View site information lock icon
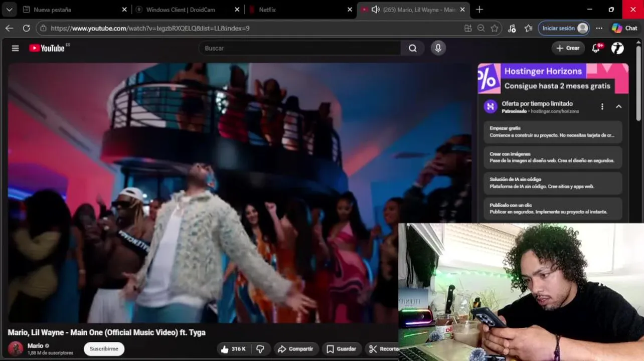The image size is (644, 361). (43, 28)
